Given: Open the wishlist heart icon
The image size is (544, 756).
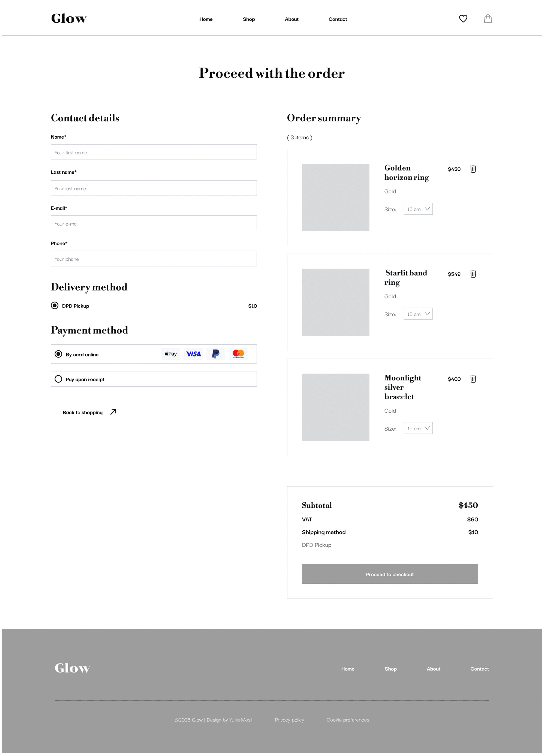Looking at the screenshot, I should point(463,19).
